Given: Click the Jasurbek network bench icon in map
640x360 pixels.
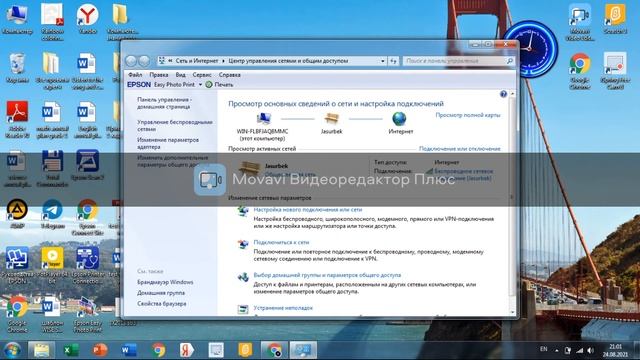Looking at the screenshot, I should [x=331, y=119].
